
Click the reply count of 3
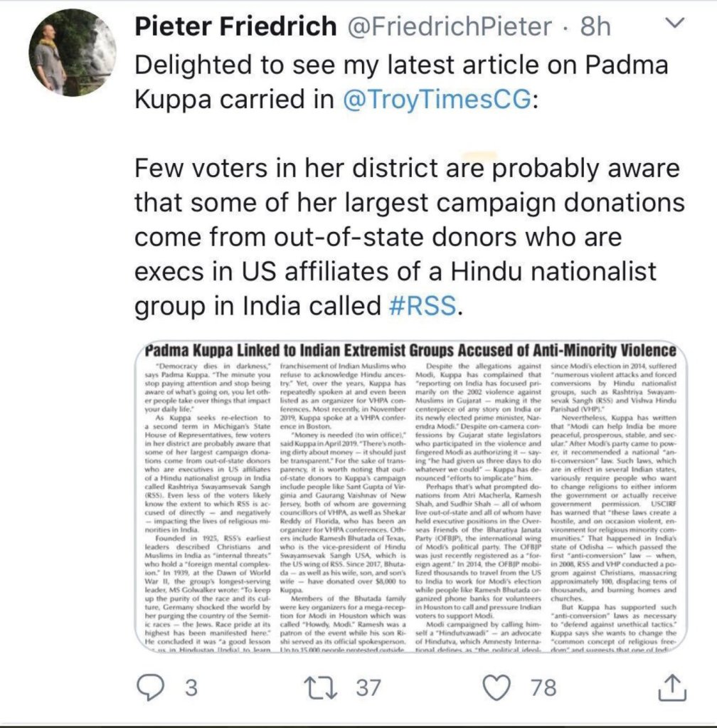coord(190,688)
